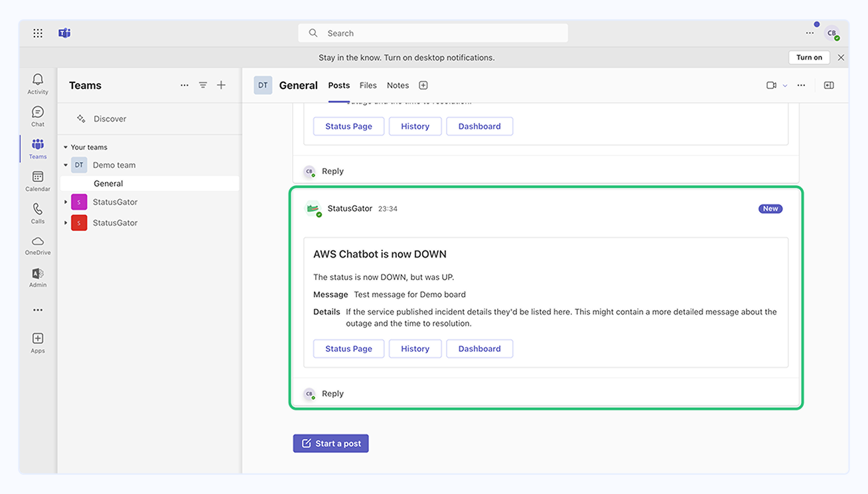Open the Calendar view
This screenshot has width=868, height=494.
click(38, 181)
